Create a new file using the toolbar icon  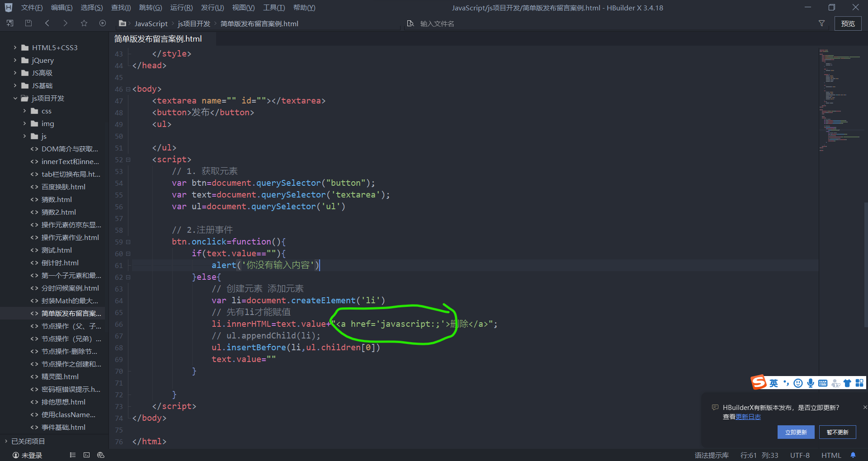pyautogui.click(x=9, y=23)
